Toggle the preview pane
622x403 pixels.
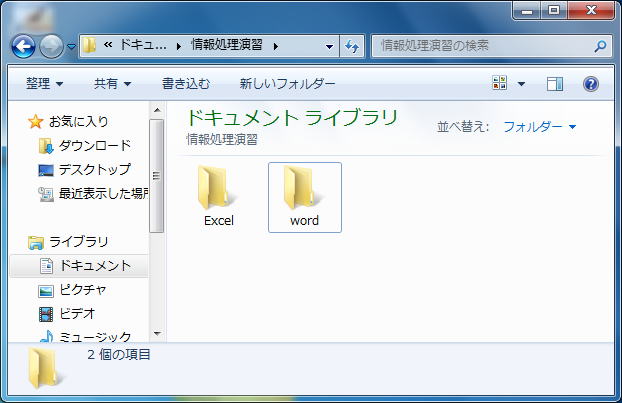555,84
